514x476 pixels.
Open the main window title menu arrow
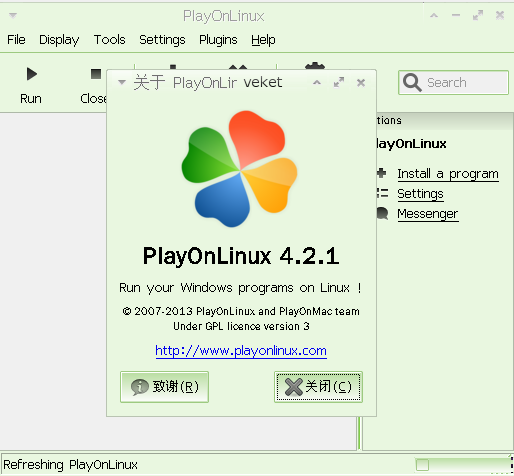[13, 15]
